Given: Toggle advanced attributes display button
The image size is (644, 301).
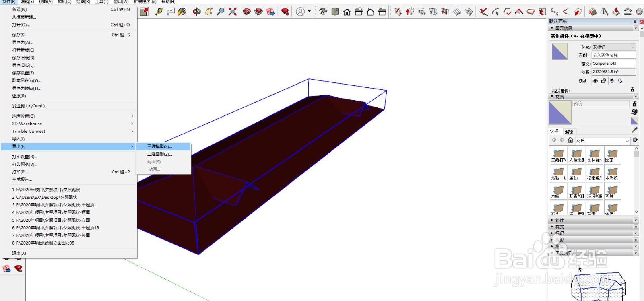Looking at the screenshot, I should tap(632, 89).
